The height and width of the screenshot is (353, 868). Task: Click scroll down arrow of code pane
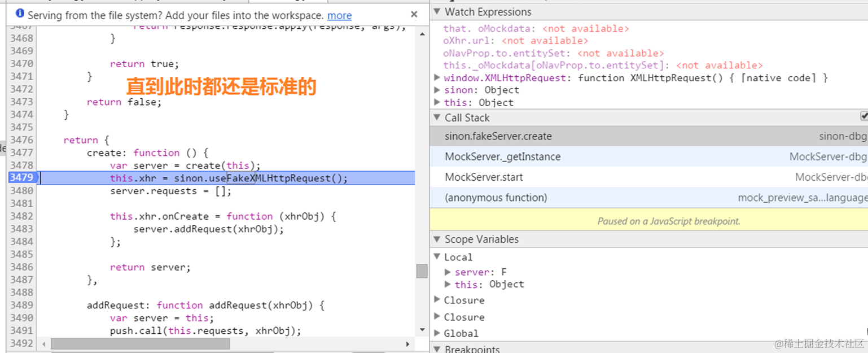click(x=422, y=329)
